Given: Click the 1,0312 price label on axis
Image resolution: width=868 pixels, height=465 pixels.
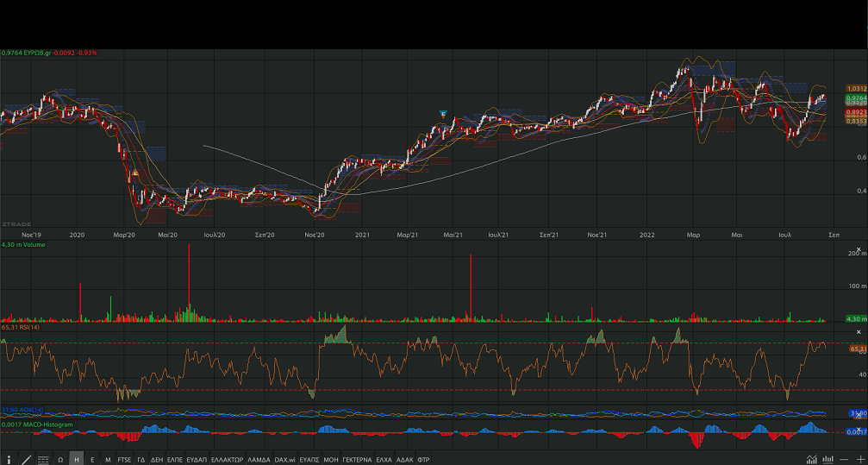Looking at the screenshot, I should pyautogui.click(x=856, y=89).
